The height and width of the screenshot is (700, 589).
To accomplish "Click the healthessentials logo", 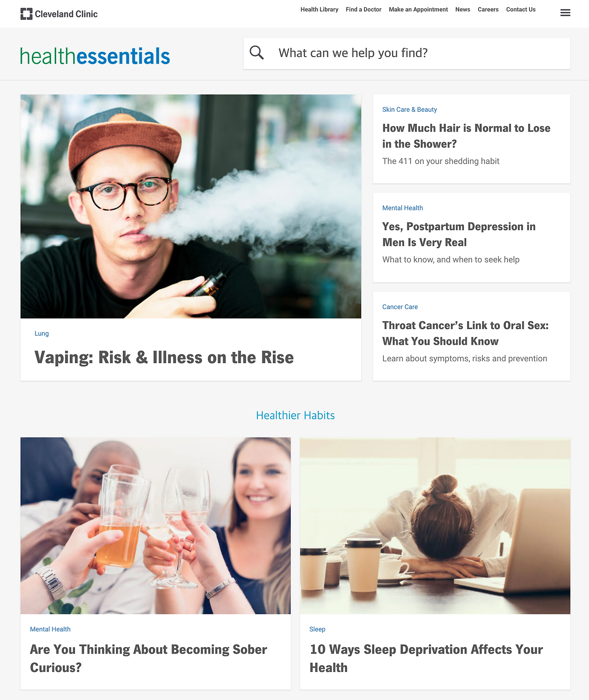I will tap(95, 56).
